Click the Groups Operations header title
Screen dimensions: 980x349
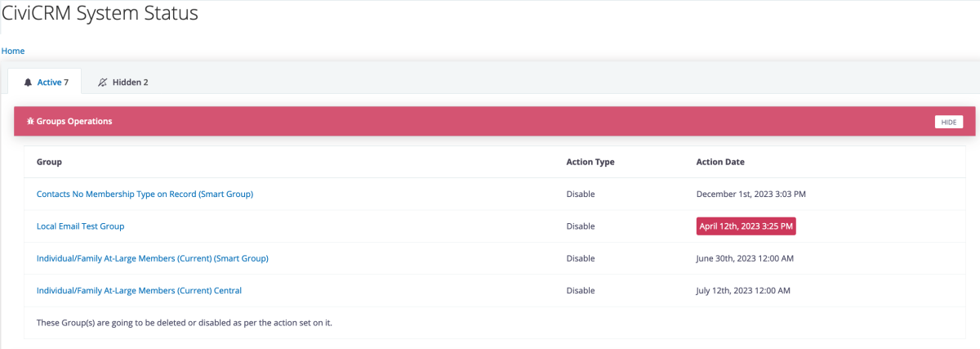74,121
